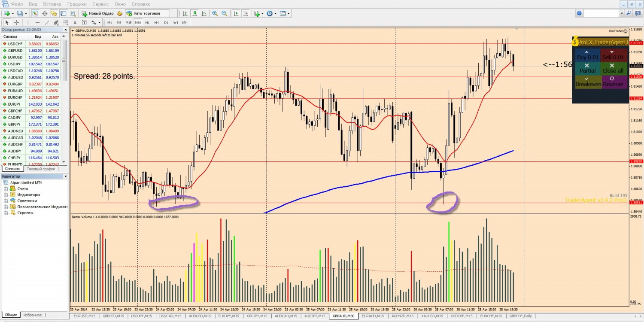The width and height of the screenshot is (644, 322).
Task: Switch timeframe to MN
Action: point(185,22)
